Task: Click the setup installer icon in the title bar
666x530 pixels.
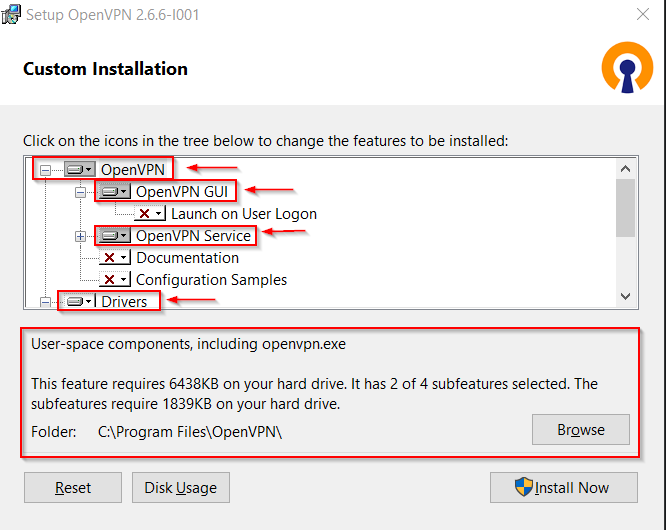Action: click(x=11, y=14)
